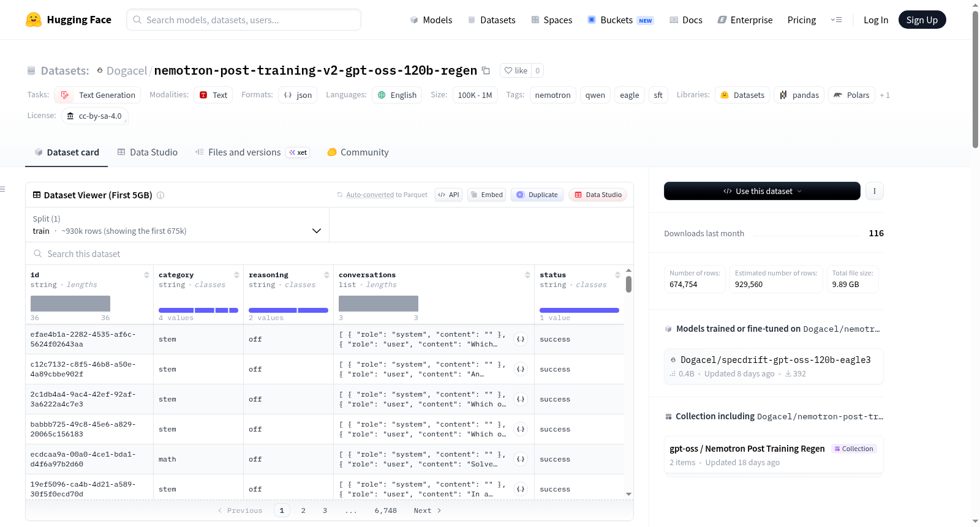The height and width of the screenshot is (527, 980).
Task: Click the Embed button
Action: point(486,195)
